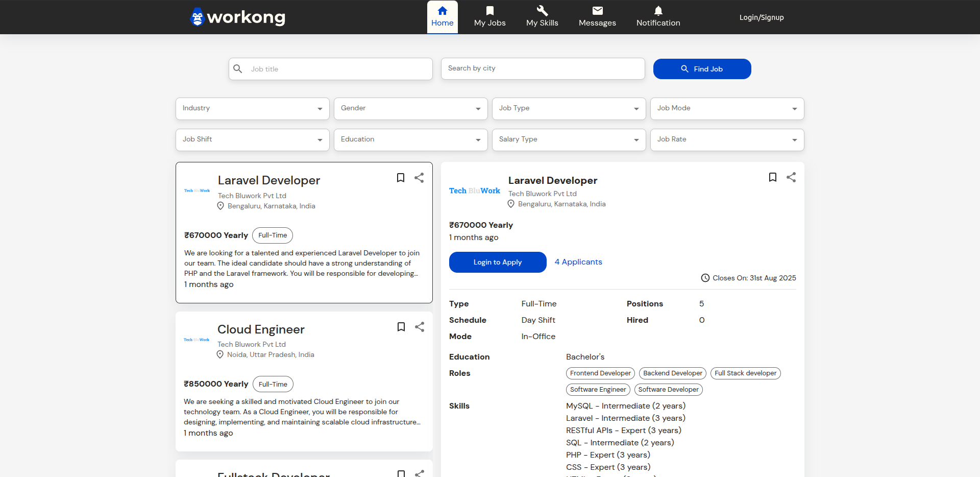This screenshot has height=477, width=980.
Task: Click 'Day Shift' schedule value
Action: [538, 320]
